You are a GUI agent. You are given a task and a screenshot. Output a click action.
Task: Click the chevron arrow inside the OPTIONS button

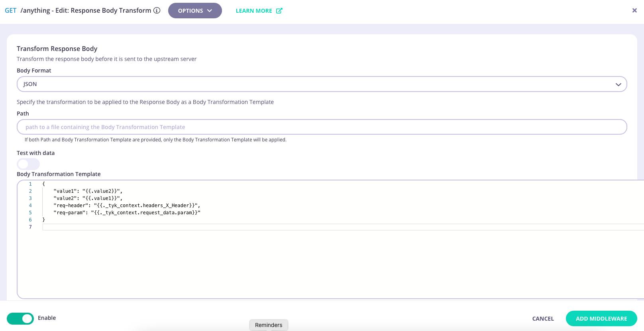(210, 11)
